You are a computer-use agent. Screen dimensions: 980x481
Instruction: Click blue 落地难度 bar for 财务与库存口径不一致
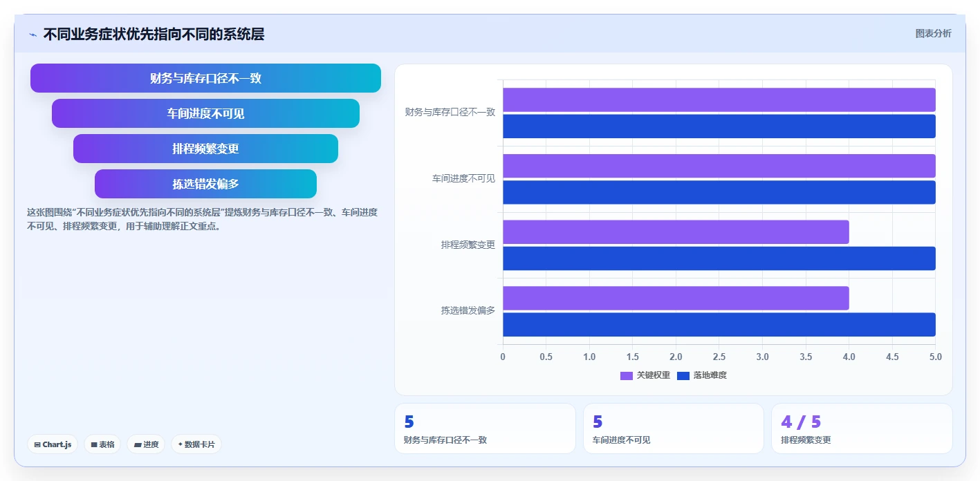(719, 126)
